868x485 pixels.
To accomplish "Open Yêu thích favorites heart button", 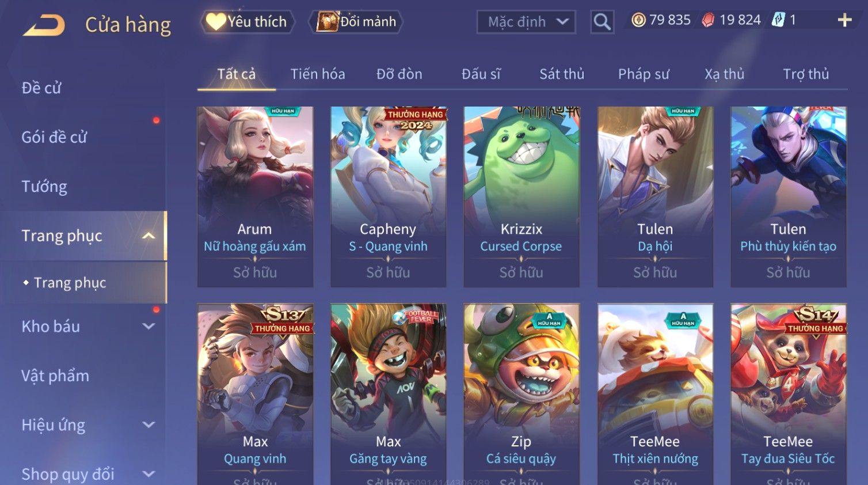I will click(x=248, y=22).
